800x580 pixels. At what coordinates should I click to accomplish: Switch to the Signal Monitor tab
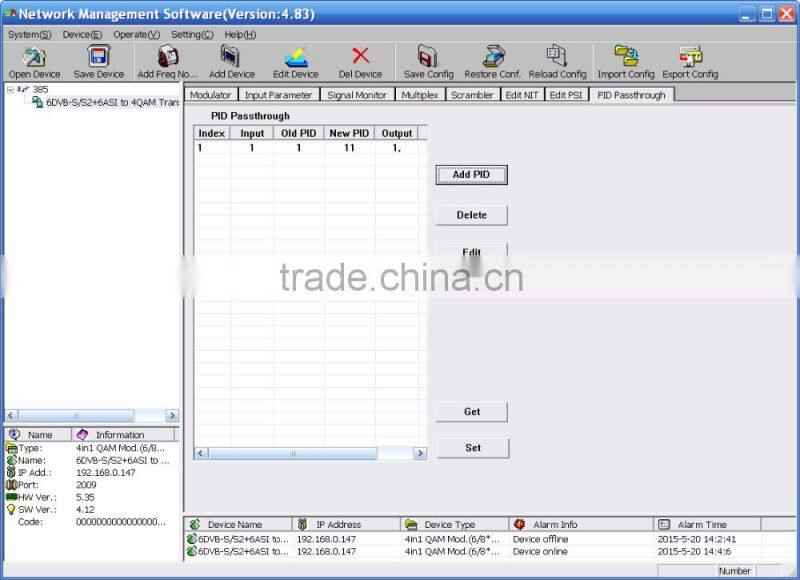pos(357,95)
